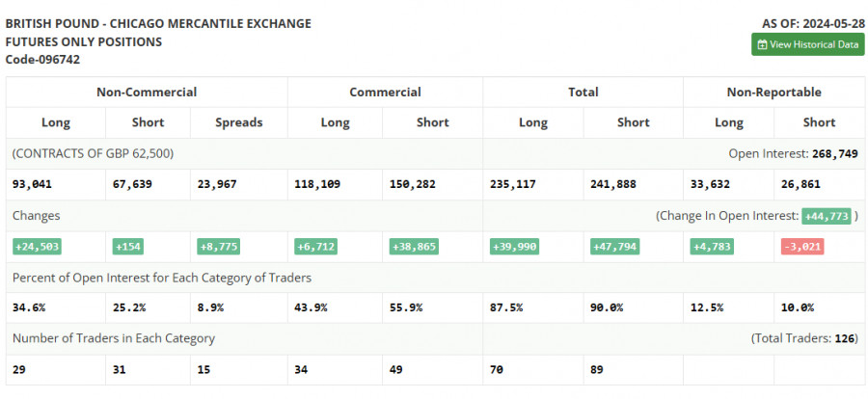Click the Total Traders: 126 label
Viewport: 868px width, 399px height.
pos(804,338)
